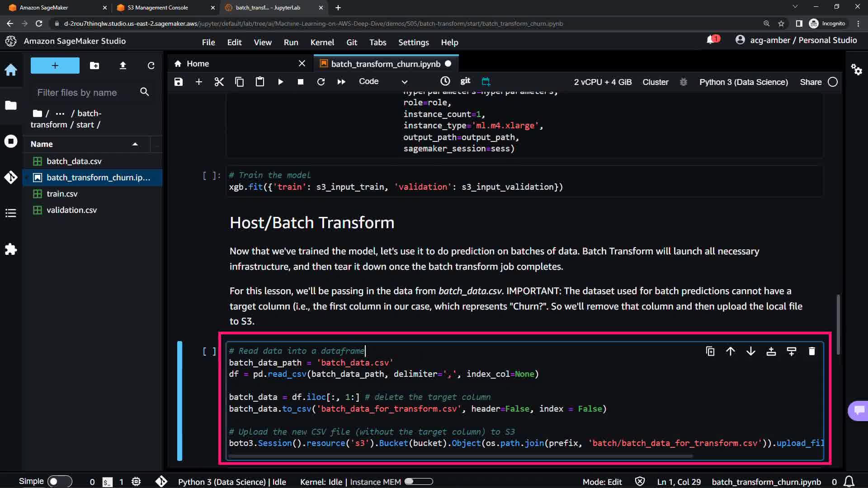This screenshot has width=868, height=488.
Task: Open Python 3 (Data Science) kernel selector
Action: tap(743, 82)
